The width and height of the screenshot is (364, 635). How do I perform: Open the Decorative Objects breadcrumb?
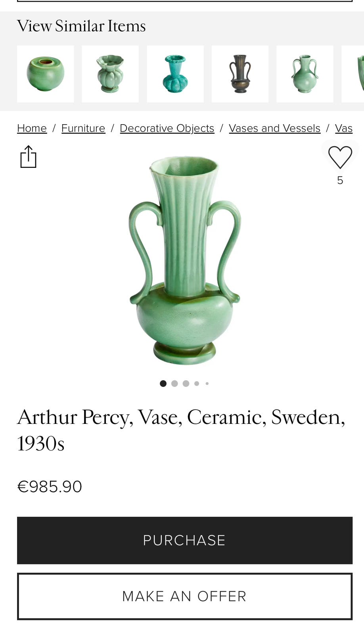pyautogui.click(x=167, y=128)
